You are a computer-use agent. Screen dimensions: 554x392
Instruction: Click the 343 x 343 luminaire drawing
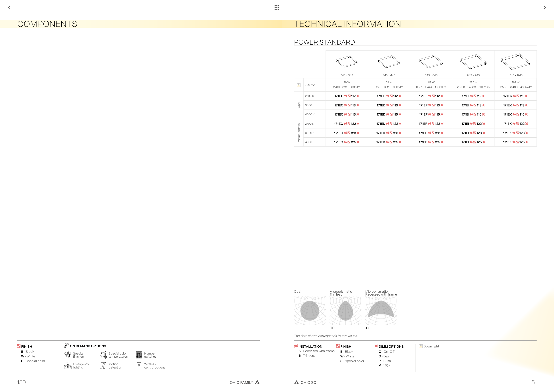(x=347, y=62)
